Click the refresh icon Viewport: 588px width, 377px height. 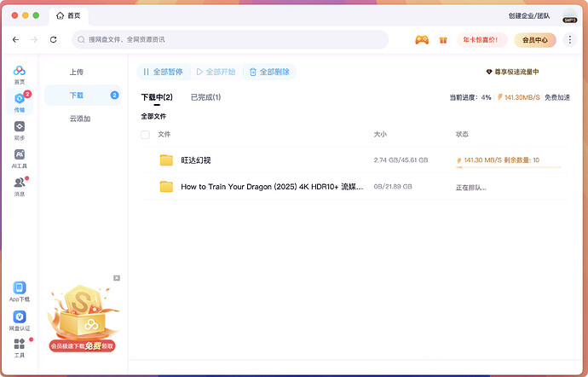click(x=53, y=39)
